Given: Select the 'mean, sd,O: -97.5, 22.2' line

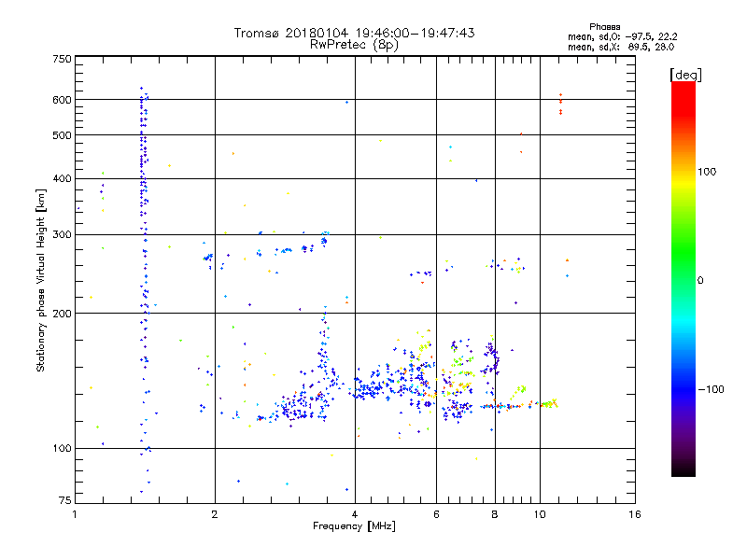Looking at the screenshot, I should click(623, 36).
